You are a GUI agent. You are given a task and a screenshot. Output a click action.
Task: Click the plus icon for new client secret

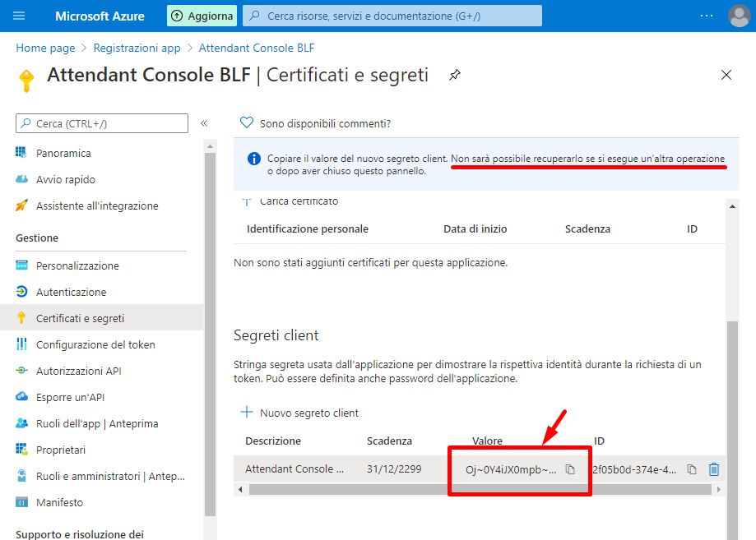pos(246,412)
